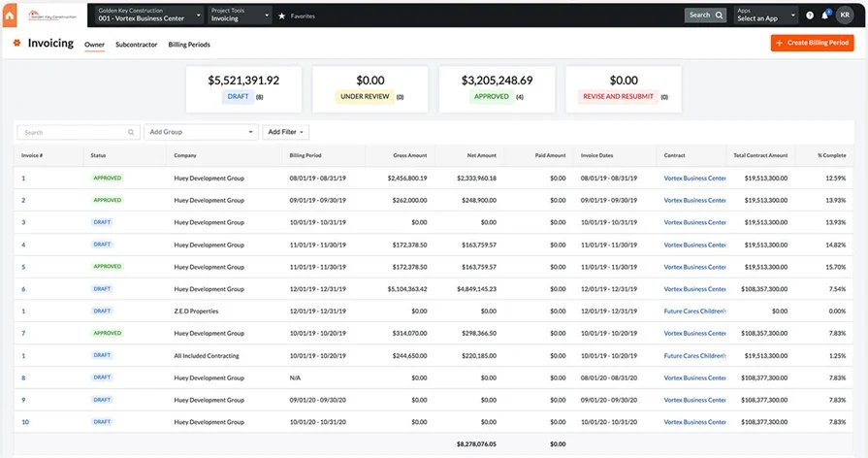This screenshot has height=458, width=868.
Task: Open the help question mark icon
Action: click(x=809, y=16)
